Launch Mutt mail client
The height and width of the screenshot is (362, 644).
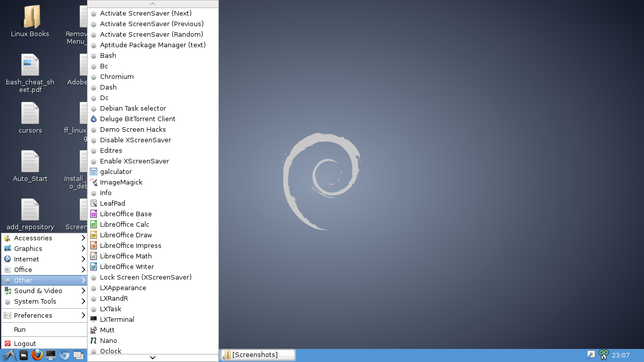click(x=153, y=330)
